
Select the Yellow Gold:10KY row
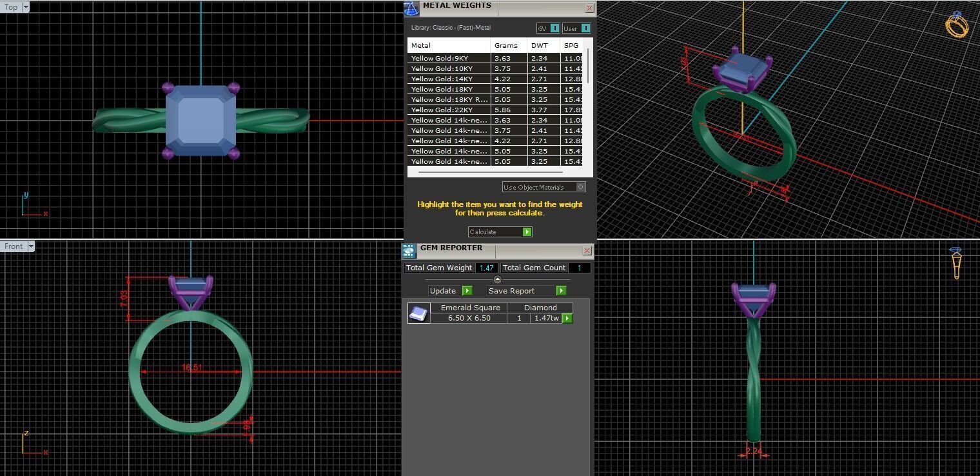[x=495, y=68]
